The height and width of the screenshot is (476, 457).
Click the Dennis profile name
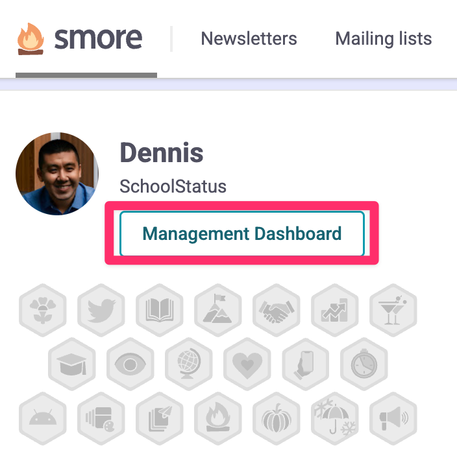[x=162, y=153]
